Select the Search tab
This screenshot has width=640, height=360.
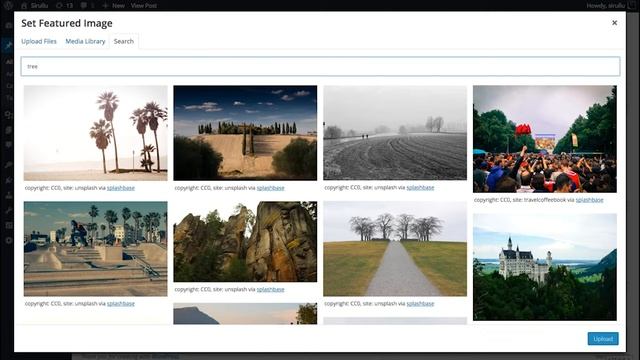pyautogui.click(x=124, y=41)
